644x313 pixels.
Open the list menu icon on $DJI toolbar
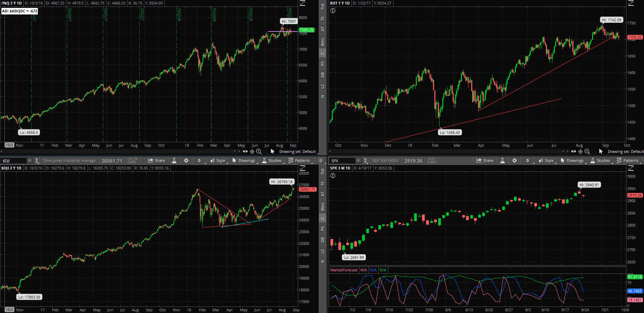[x=320, y=160]
